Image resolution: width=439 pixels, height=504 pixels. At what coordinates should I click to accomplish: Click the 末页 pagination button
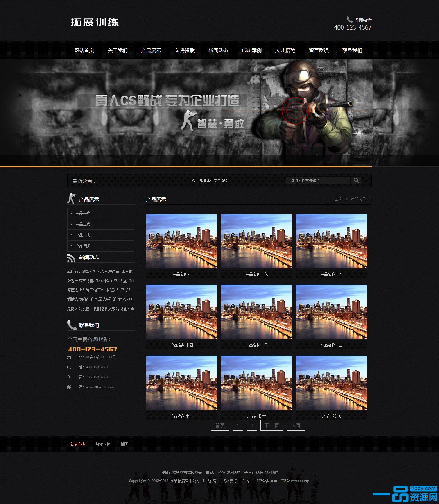click(296, 425)
